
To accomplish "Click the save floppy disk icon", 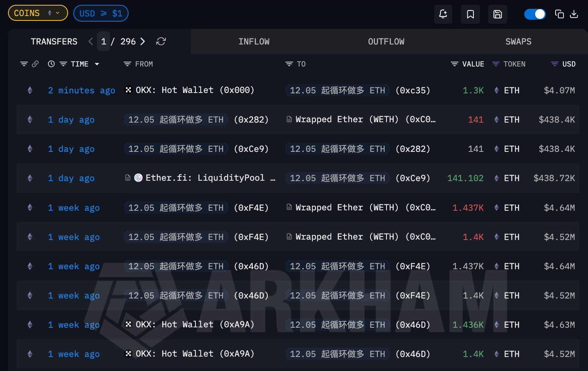I will pyautogui.click(x=497, y=14).
